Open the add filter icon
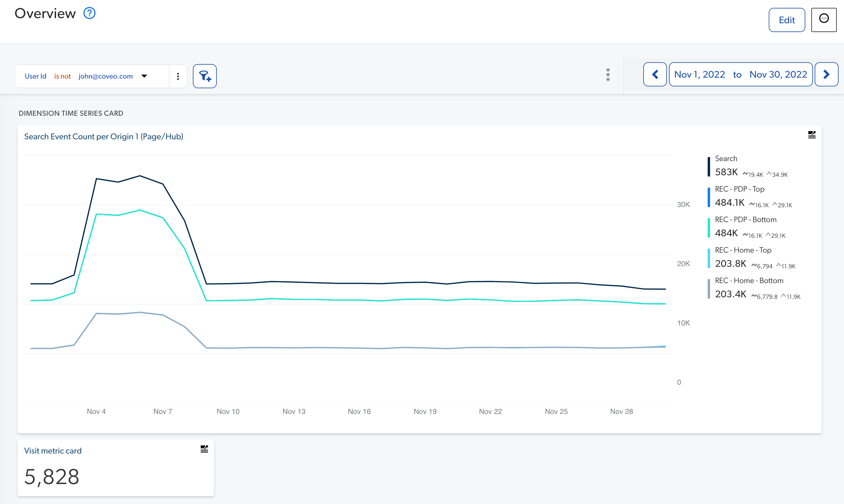 tap(204, 76)
